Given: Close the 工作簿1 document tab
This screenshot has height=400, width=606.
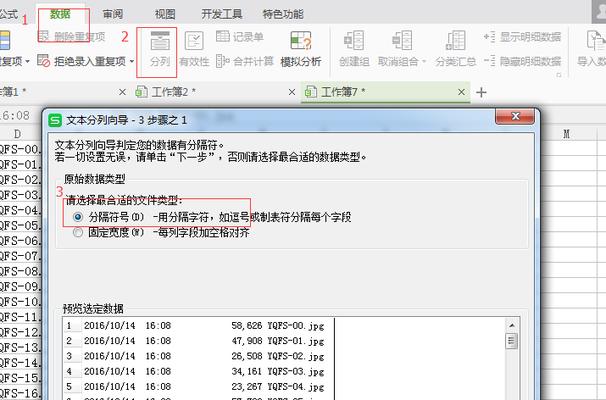Looking at the screenshot, I should click(122, 92).
